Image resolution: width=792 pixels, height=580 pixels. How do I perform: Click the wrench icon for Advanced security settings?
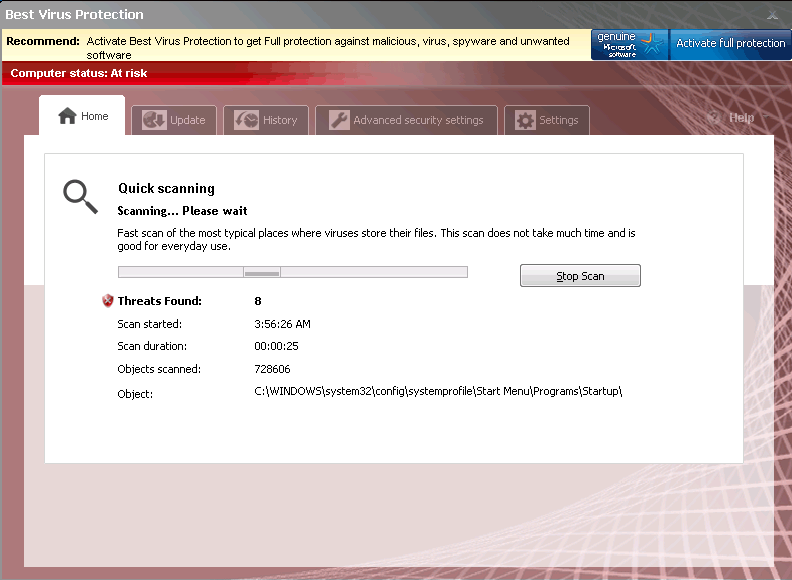338,120
